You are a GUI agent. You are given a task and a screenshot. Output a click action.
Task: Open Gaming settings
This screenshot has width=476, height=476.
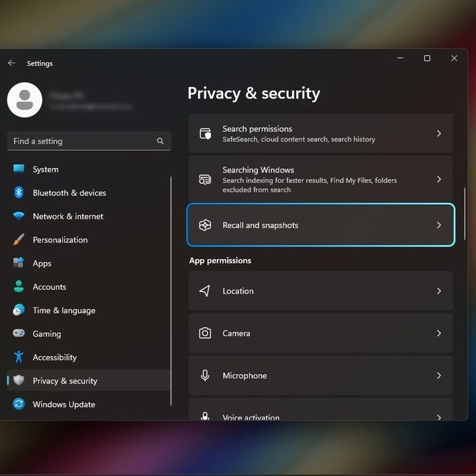(89, 334)
